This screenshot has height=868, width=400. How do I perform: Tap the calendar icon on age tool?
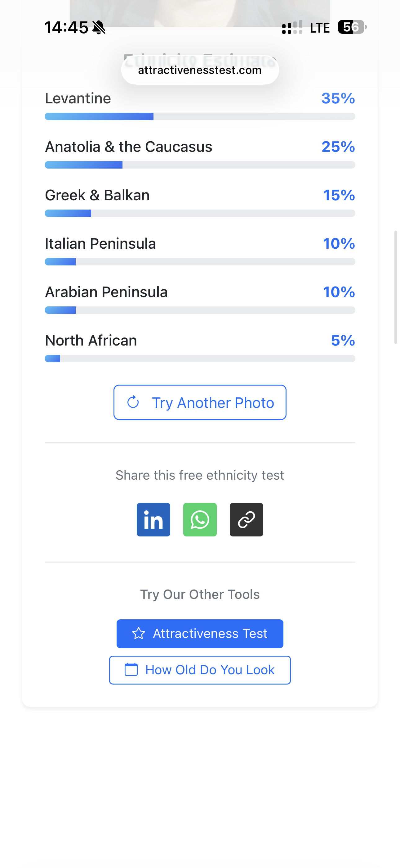131,670
